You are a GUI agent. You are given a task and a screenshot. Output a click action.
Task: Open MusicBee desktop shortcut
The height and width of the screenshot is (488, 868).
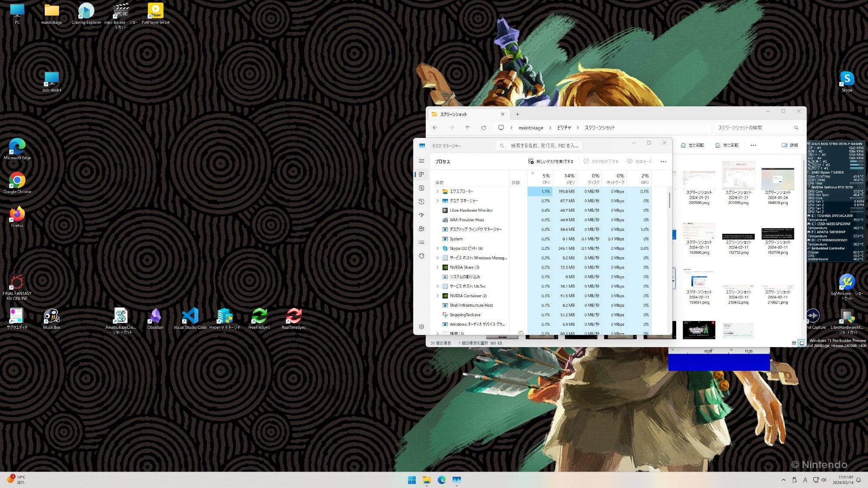coord(52,319)
